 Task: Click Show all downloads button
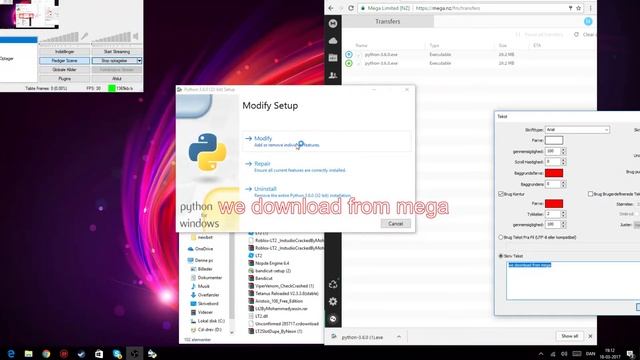coord(569,336)
